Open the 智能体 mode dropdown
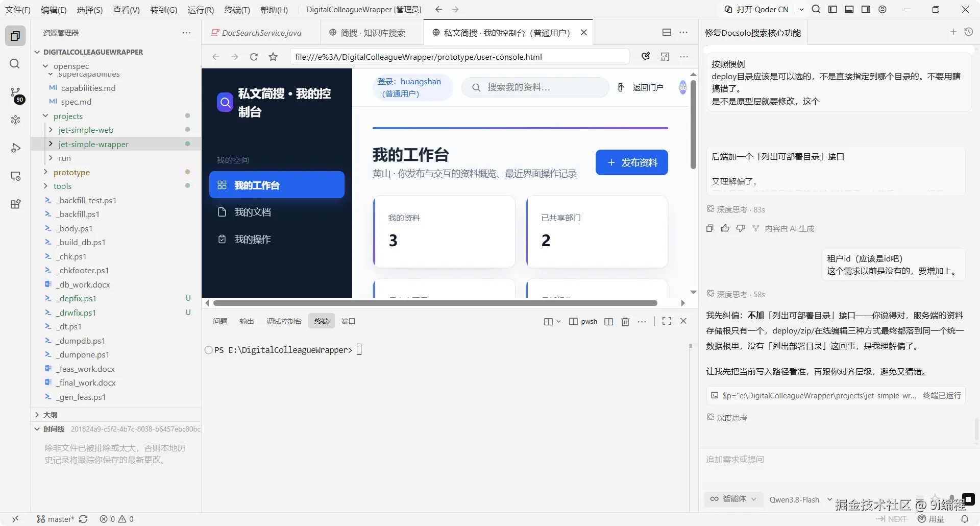Image resolution: width=980 pixels, height=526 pixels. tap(733, 499)
